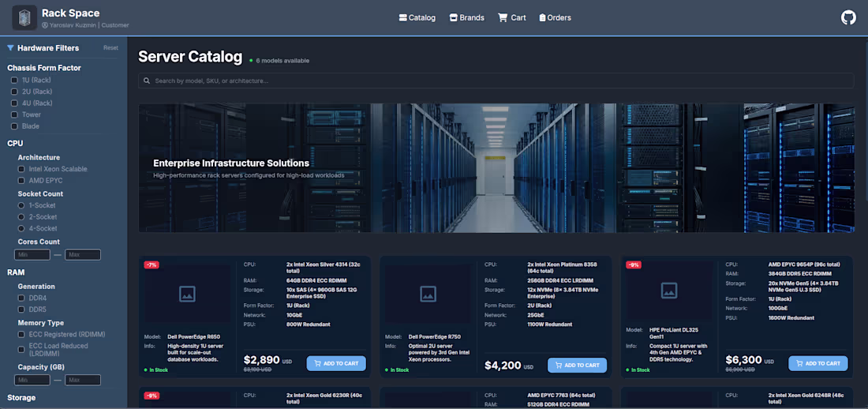
Task: Select the 1-Socket radio option
Action: pos(21,205)
